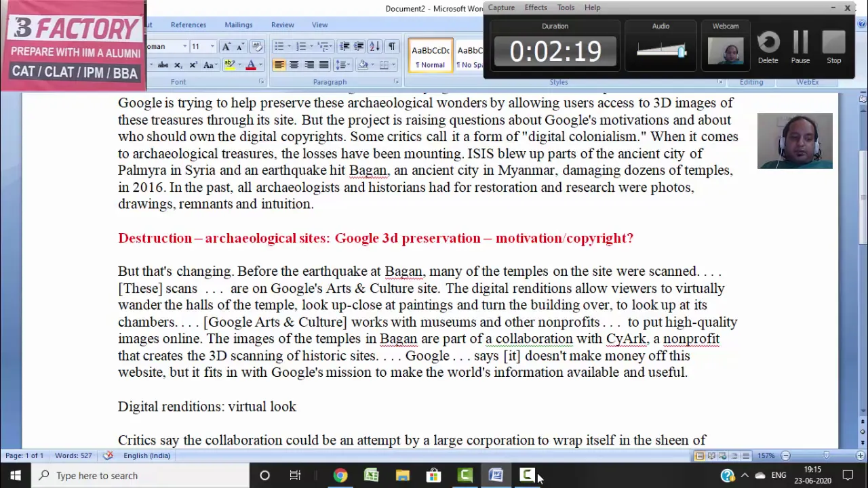Viewport: 868px width, 488px height.
Task: Open the recorder's Capture menu
Action: coord(501,7)
